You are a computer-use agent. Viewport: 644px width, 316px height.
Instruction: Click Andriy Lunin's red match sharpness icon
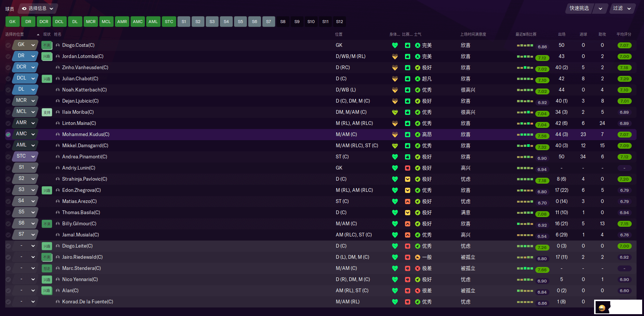(x=408, y=168)
